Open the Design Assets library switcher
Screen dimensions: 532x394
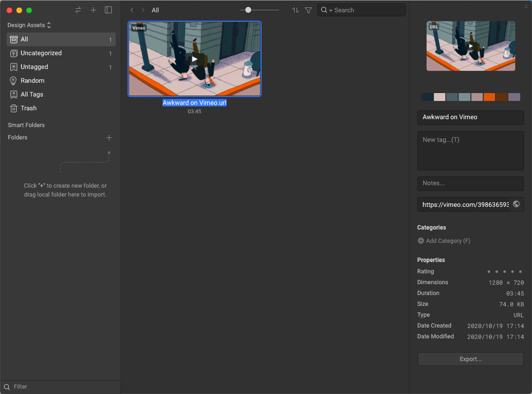coord(29,25)
